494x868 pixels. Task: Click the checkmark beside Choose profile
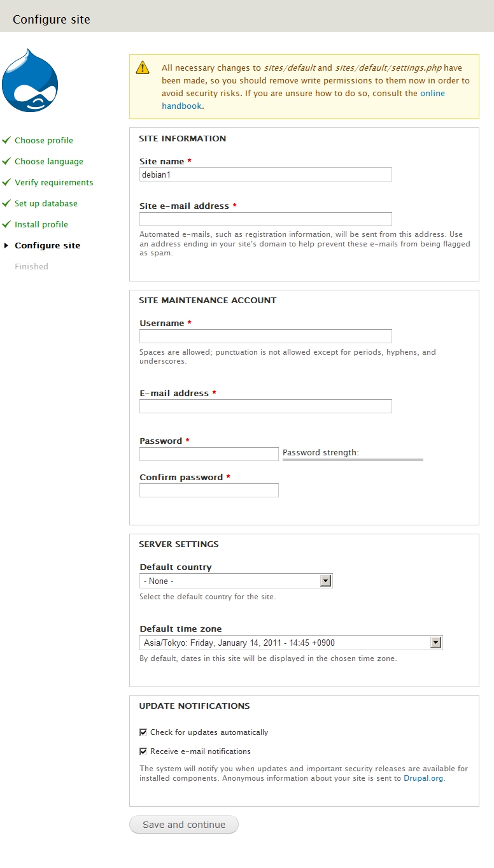[6, 140]
